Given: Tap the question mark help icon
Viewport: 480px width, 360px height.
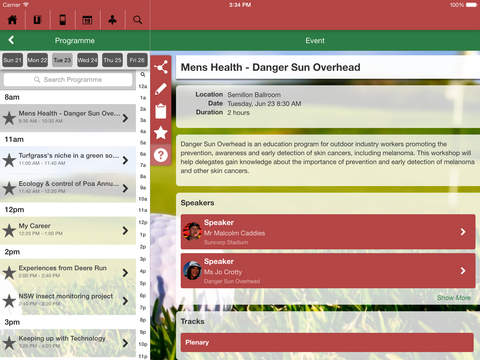Looking at the screenshot, I should tap(161, 155).
